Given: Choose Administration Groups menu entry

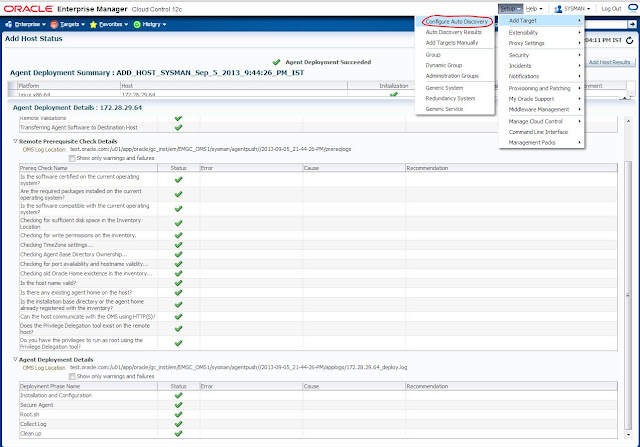Looking at the screenshot, I should [452, 76].
